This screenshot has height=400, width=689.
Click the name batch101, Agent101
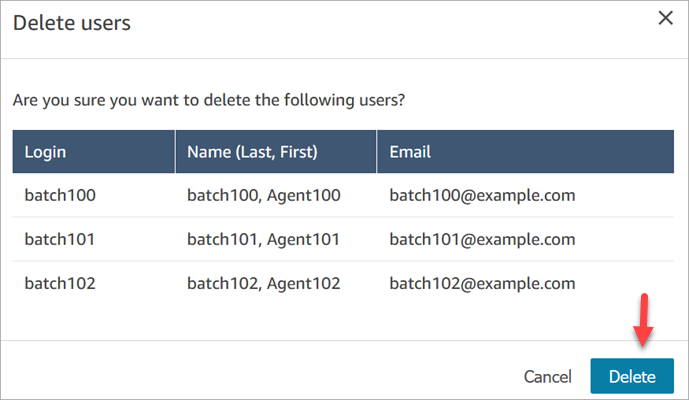click(264, 239)
